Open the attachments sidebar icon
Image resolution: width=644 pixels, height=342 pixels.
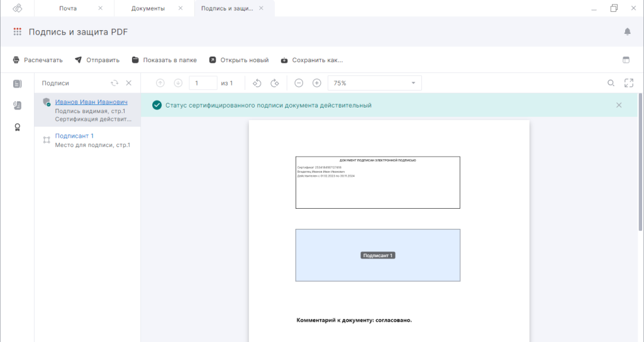[17, 106]
